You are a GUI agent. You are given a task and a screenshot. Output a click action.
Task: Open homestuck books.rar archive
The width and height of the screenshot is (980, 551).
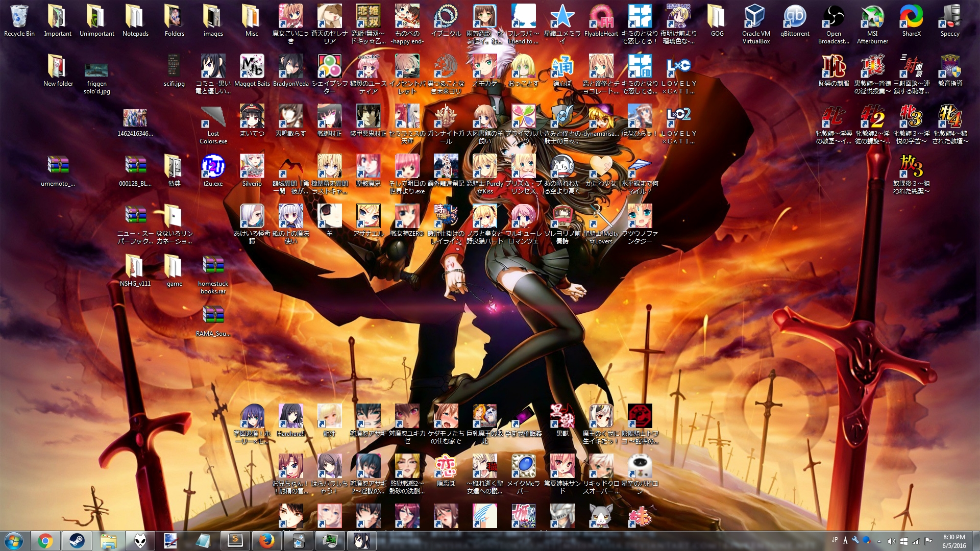pos(213,274)
